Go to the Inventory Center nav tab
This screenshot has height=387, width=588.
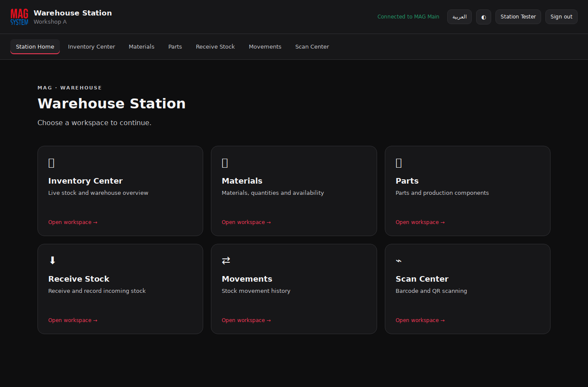coord(91,46)
